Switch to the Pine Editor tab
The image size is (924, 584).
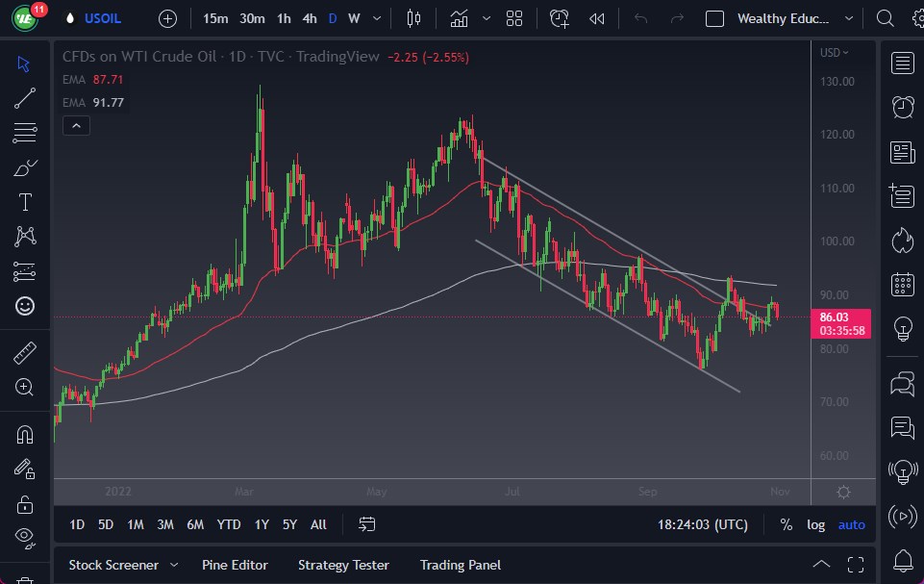point(235,565)
